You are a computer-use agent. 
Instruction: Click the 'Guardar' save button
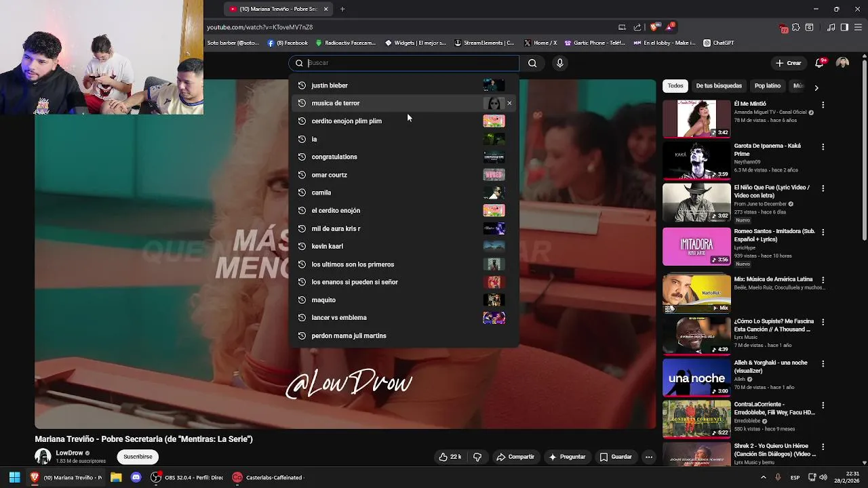pos(616,457)
